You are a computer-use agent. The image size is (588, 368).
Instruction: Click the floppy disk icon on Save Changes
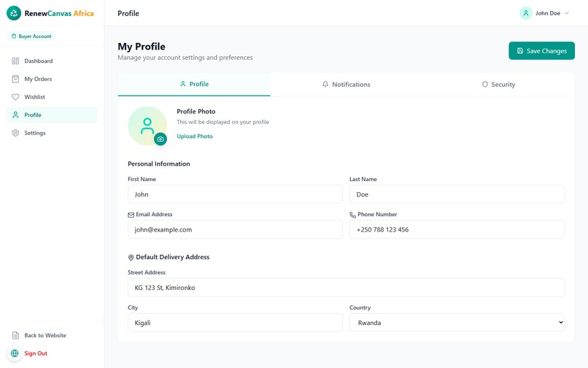tap(520, 50)
